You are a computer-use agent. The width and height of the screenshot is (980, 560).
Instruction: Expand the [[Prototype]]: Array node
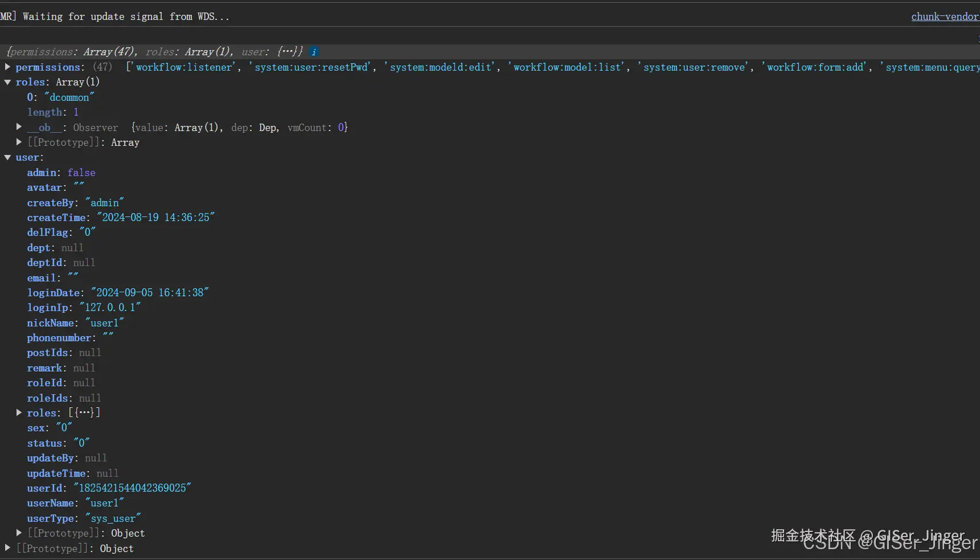(x=19, y=142)
